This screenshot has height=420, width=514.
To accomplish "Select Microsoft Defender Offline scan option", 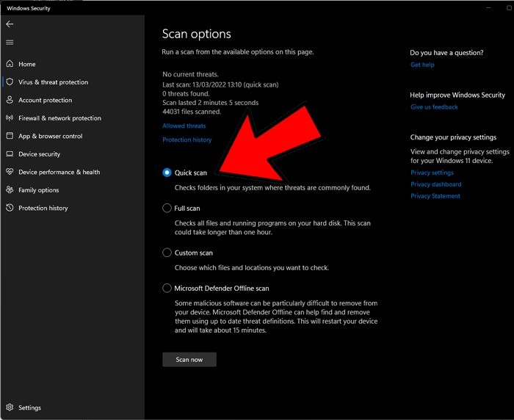I will click(x=167, y=288).
